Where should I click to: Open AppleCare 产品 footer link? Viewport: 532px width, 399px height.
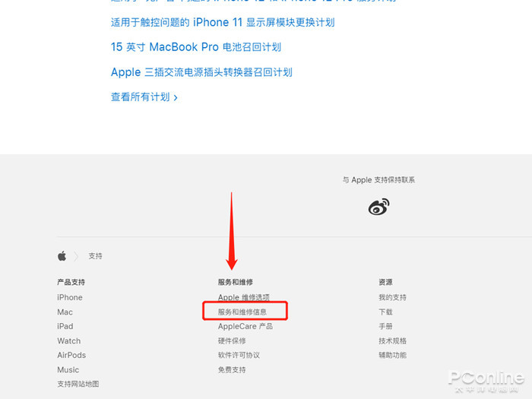[x=245, y=326]
